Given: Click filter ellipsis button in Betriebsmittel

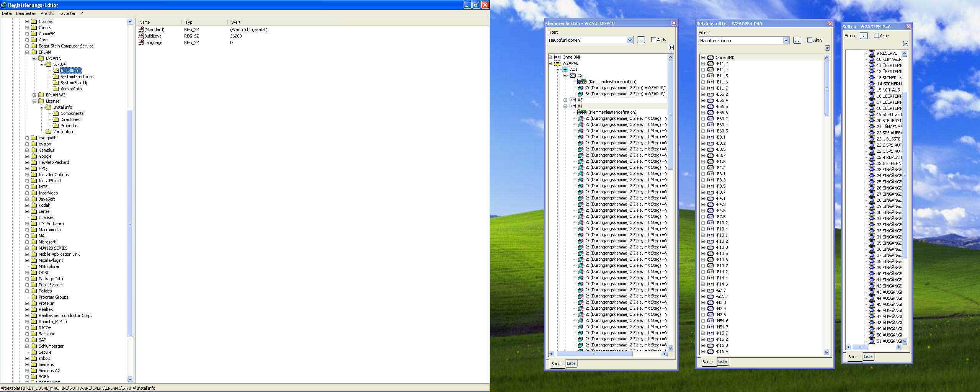Looking at the screenshot, I should click(x=797, y=40).
